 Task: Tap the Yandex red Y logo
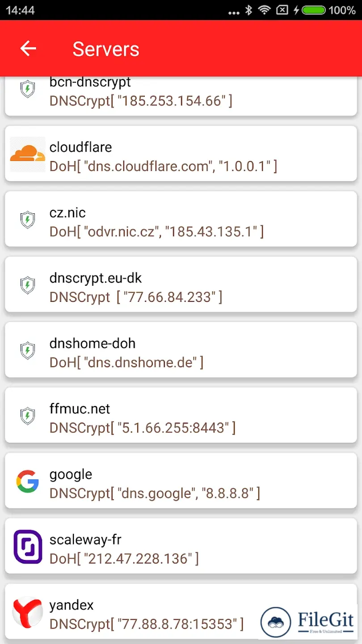[x=28, y=612]
